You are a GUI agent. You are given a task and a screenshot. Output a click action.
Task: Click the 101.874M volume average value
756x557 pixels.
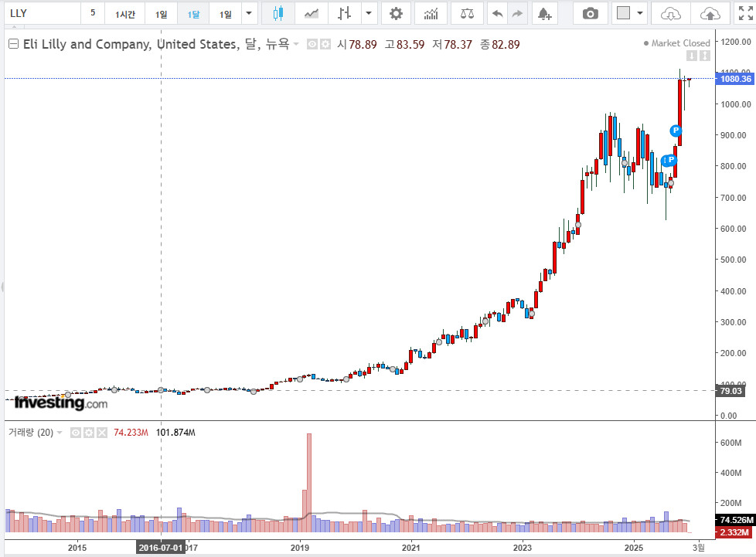pos(175,433)
